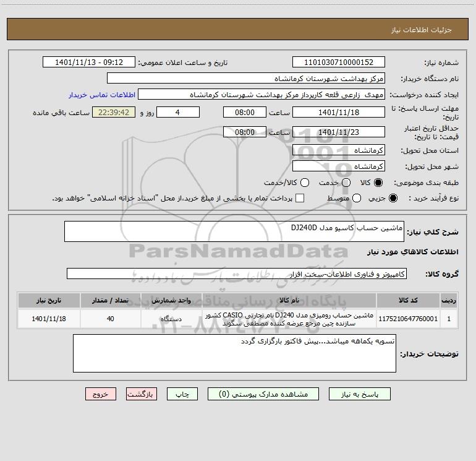Click the تعداد / مقدار column header

pyautogui.click(x=110, y=300)
